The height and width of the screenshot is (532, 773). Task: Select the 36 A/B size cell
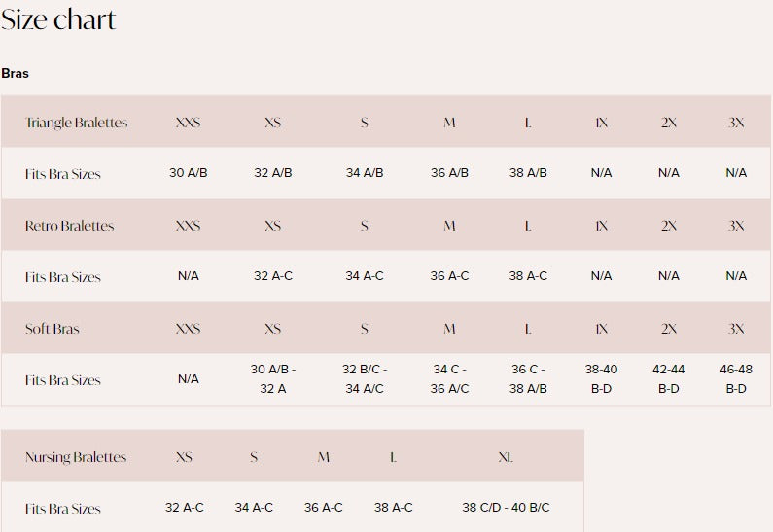[x=449, y=173]
